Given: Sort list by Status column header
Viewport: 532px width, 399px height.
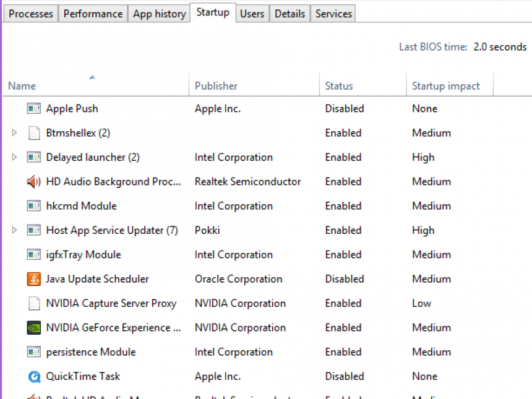Looking at the screenshot, I should point(363,86).
